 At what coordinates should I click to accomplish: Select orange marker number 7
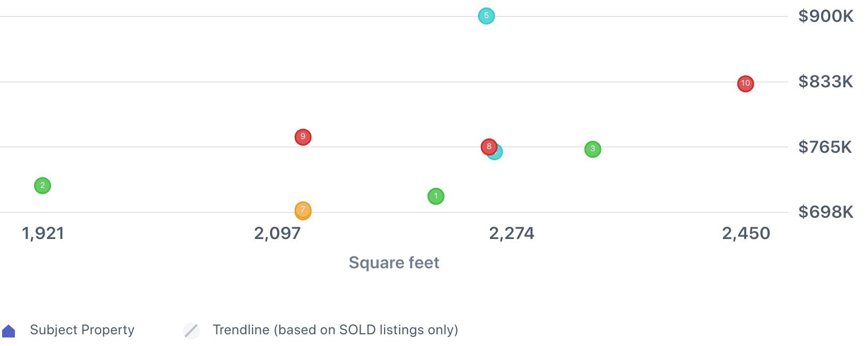pyautogui.click(x=303, y=210)
